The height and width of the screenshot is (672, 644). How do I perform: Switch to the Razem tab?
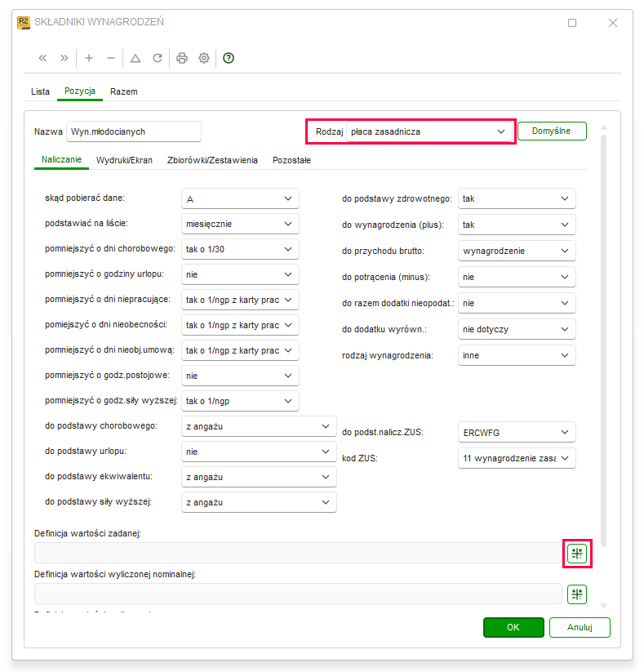point(124,91)
